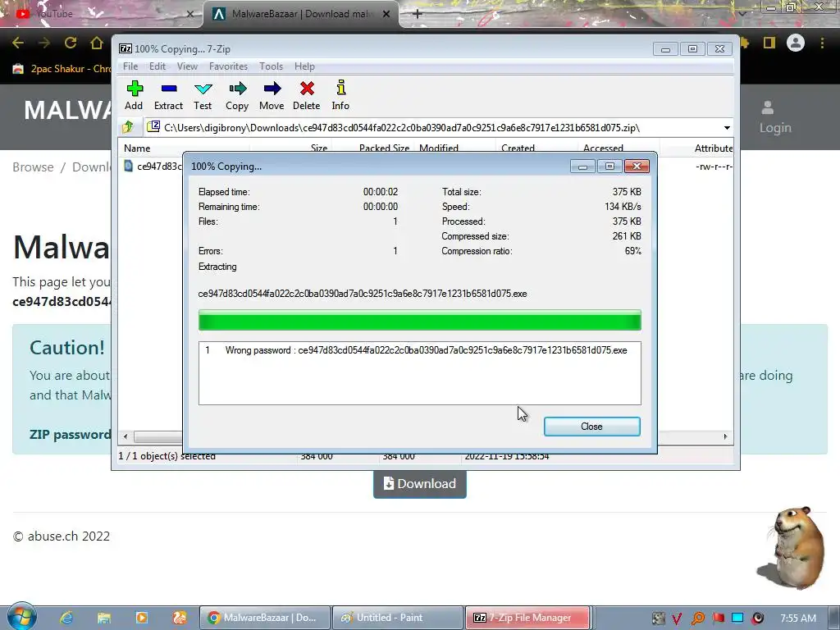Screen dimensions: 840x630
Task: Open the View menu in 7-Zip
Action: click(x=187, y=66)
